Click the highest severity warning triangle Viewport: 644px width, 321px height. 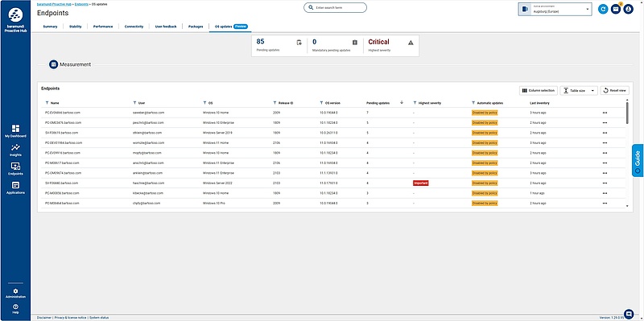pos(411,43)
